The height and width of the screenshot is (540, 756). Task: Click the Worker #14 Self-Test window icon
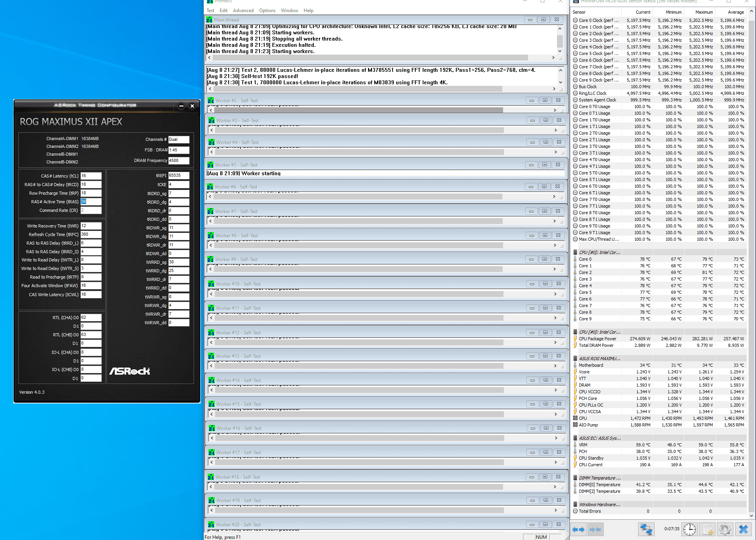pyautogui.click(x=212, y=380)
